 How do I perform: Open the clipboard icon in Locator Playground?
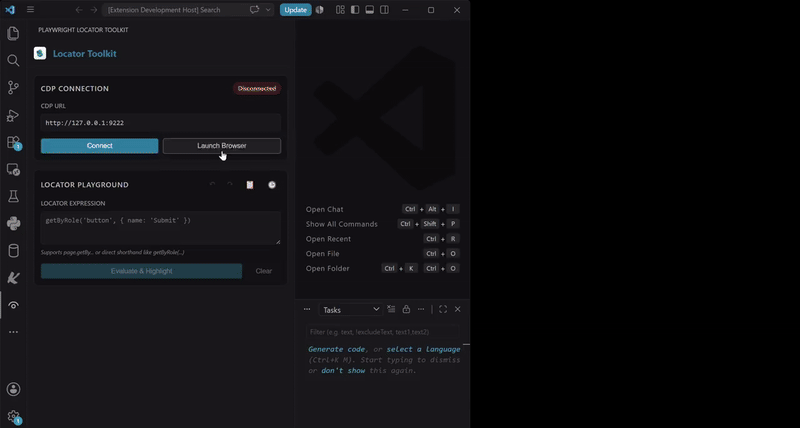pyautogui.click(x=250, y=185)
